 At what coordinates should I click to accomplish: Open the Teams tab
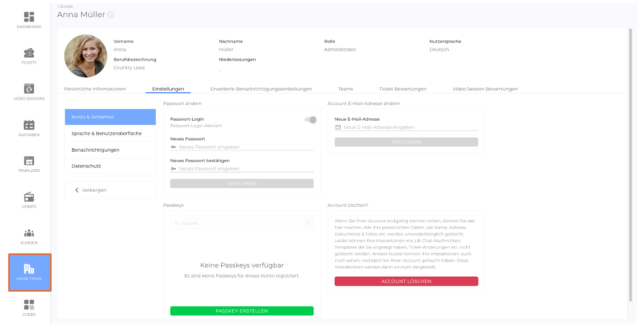[345, 89]
